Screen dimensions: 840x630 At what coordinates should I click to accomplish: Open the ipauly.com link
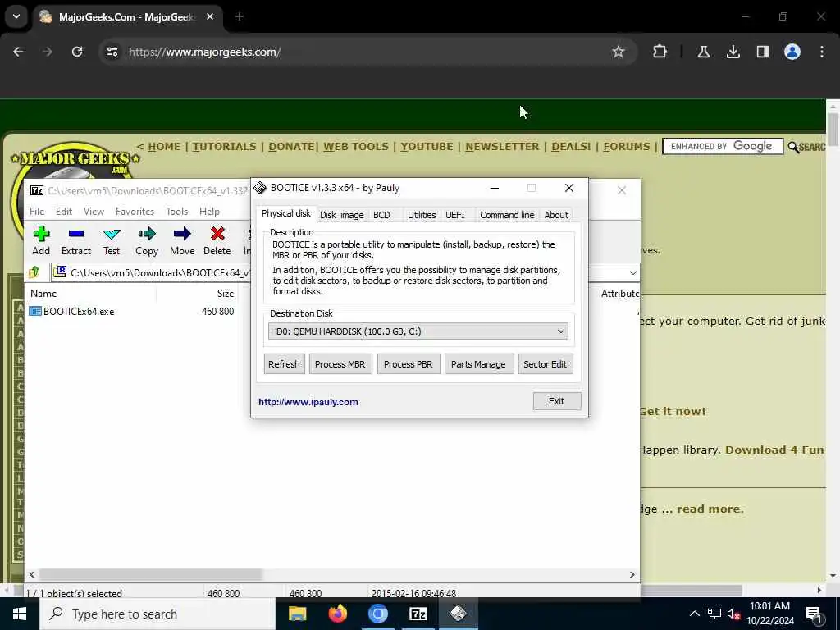tap(308, 402)
